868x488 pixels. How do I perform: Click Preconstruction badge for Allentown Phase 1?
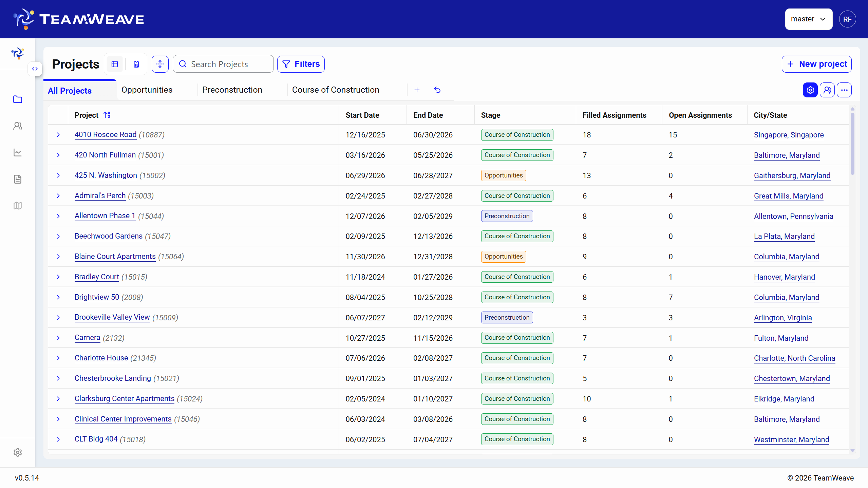tap(507, 216)
